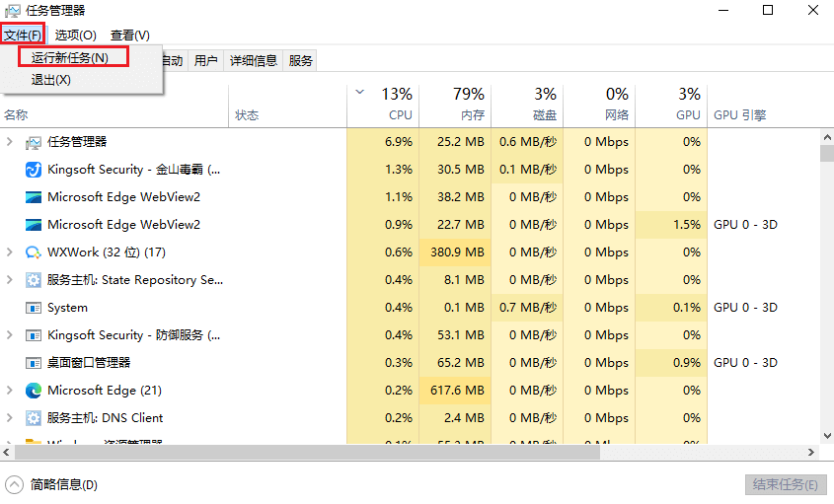This screenshot has height=504, width=834.
Task: Sort by the CPU column header
Action: 383,106
